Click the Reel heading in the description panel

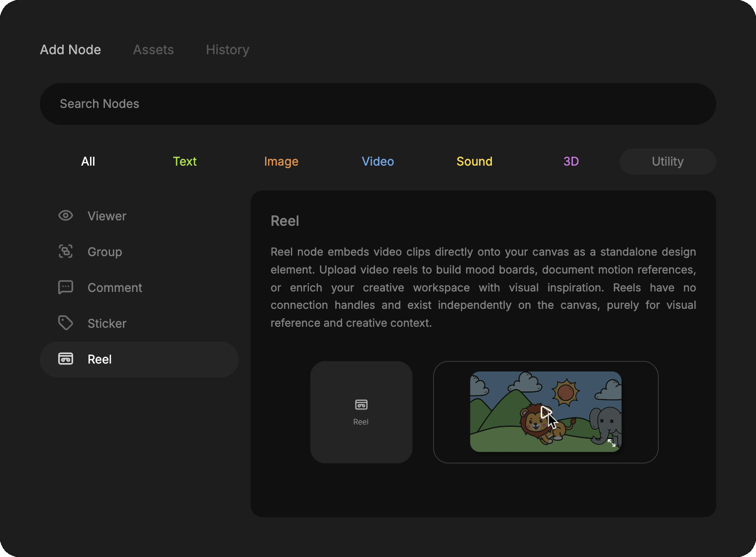pyautogui.click(x=285, y=221)
